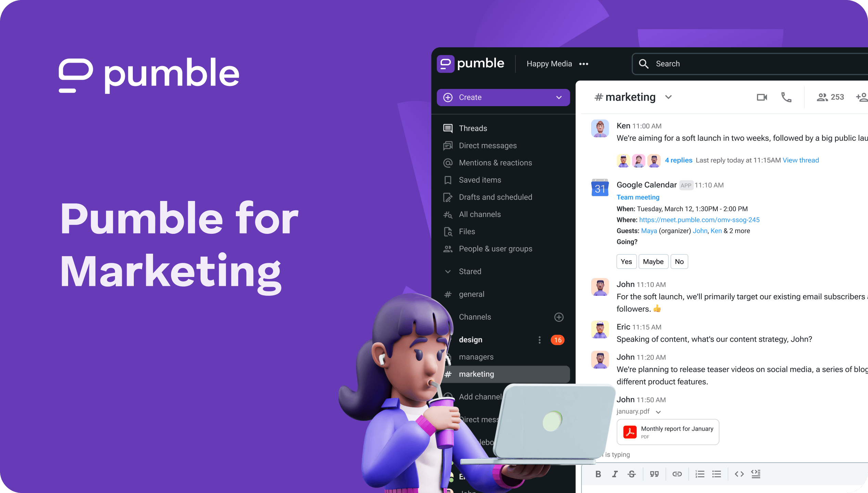Click the Create button in sidebar
This screenshot has height=493, width=868.
tap(502, 97)
